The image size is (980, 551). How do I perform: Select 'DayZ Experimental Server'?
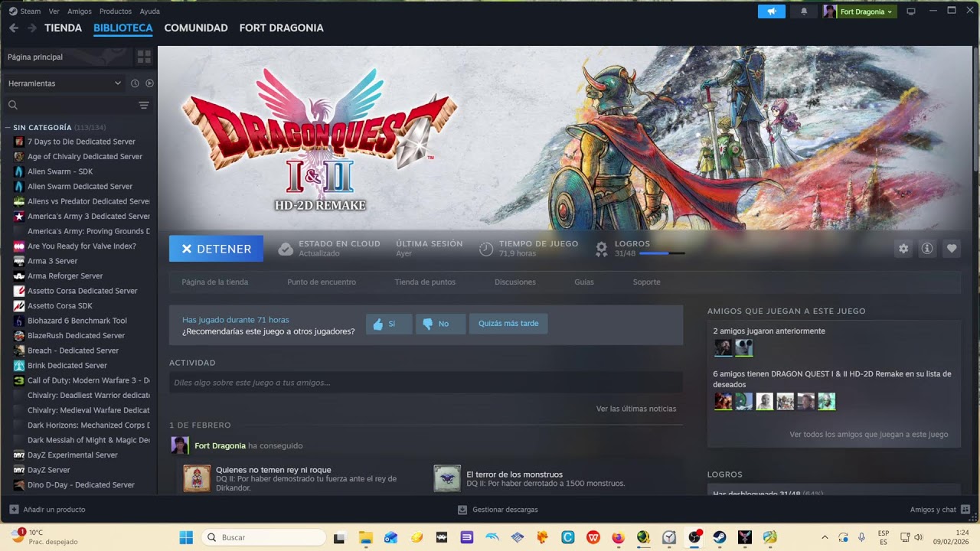[x=73, y=455]
